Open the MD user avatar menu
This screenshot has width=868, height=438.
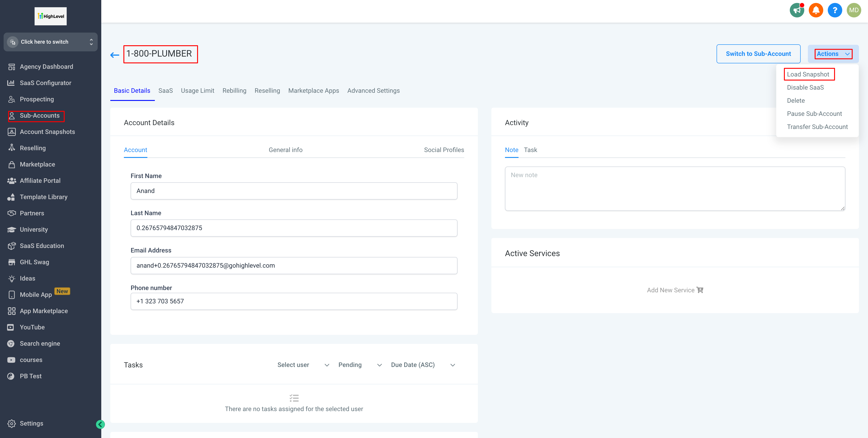click(854, 10)
